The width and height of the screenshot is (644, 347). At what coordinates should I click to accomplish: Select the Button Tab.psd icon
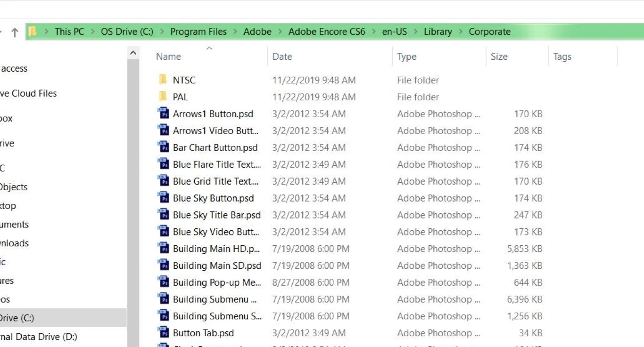click(163, 333)
